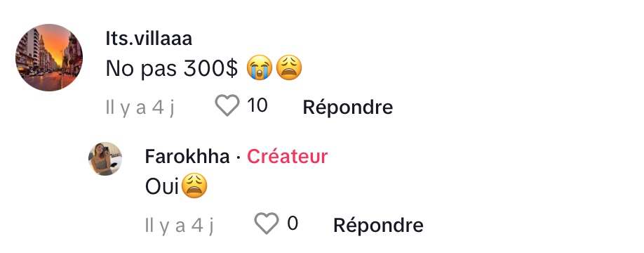Click the "Il y a 4 j" timestamp under Farokhha
The image size is (644, 253).
point(180,226)
